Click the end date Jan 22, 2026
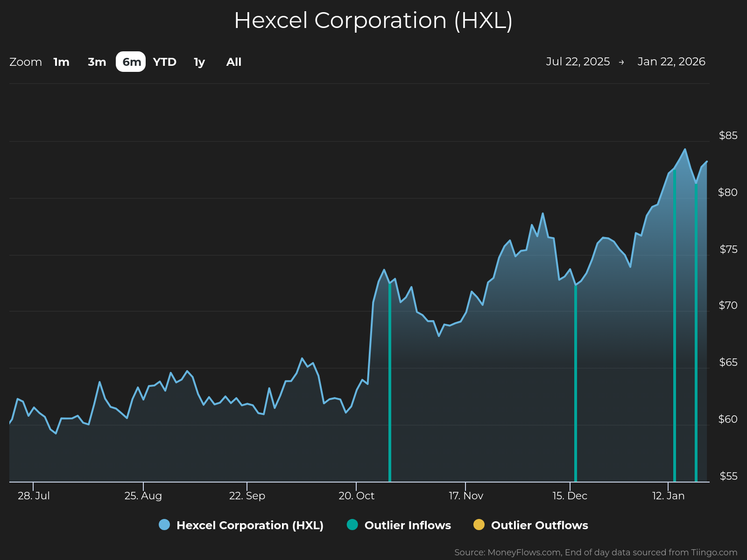Viewport: 747px width, 560px height. 671,62
